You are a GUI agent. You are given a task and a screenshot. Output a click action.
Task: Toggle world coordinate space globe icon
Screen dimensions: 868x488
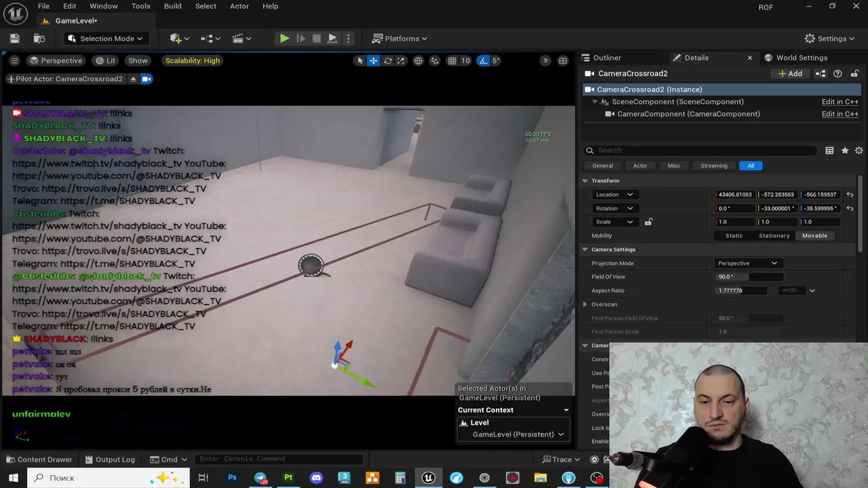click(x=418, y=60)
